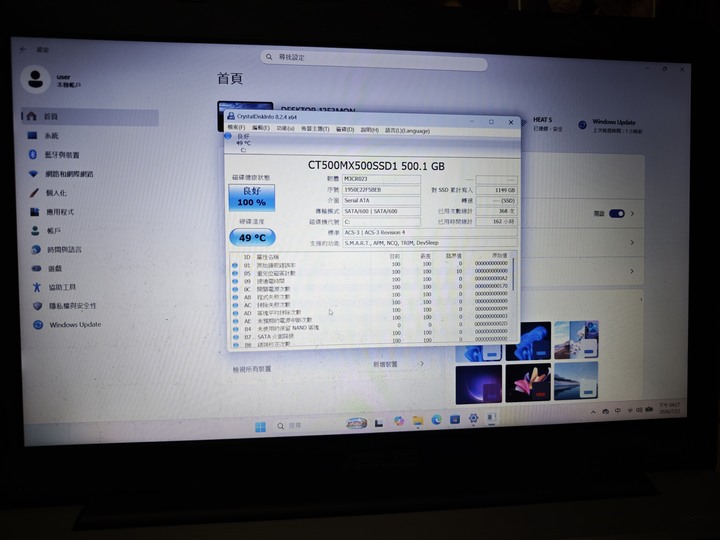
Task: Click the S.M.A.R.T., APM, NCQ, TRIM, DevSleep features field
Action: (x=430, y=243)
